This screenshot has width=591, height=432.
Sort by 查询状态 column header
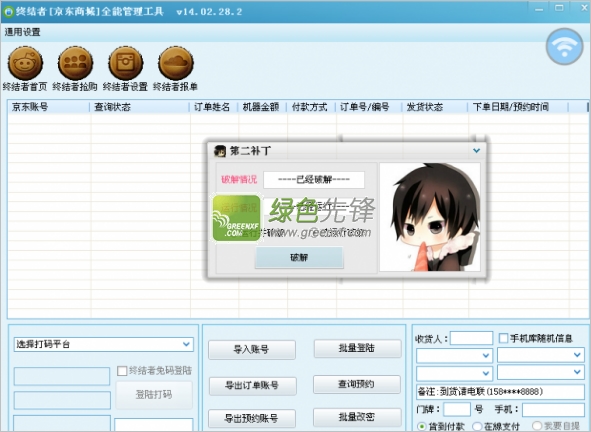tap(139, 107)
